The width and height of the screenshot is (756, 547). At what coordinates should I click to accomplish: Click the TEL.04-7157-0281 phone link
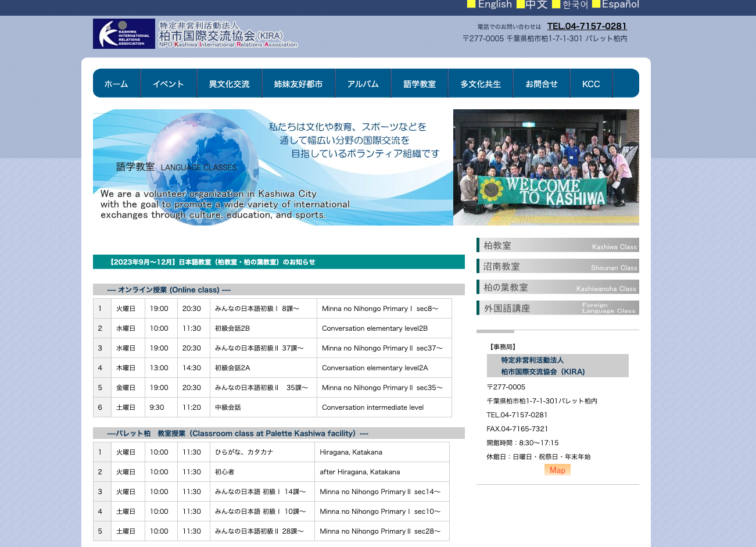[587, 26]
